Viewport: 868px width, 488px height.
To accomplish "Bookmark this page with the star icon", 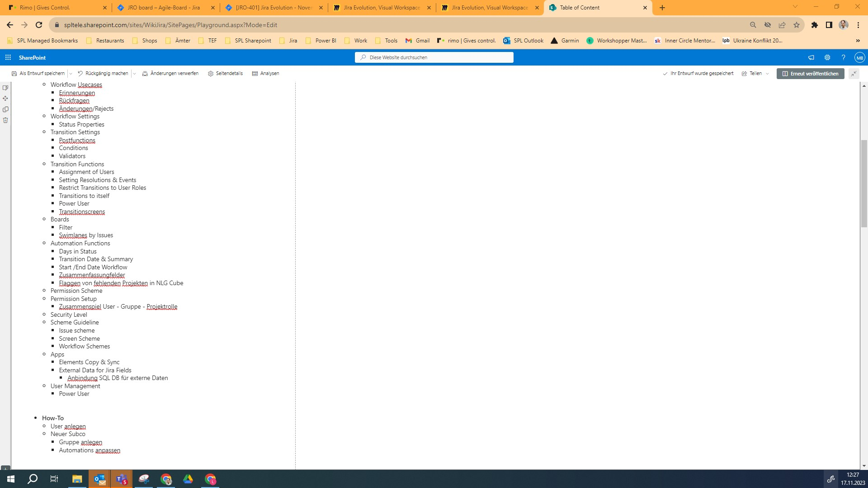I will [797, 25].
